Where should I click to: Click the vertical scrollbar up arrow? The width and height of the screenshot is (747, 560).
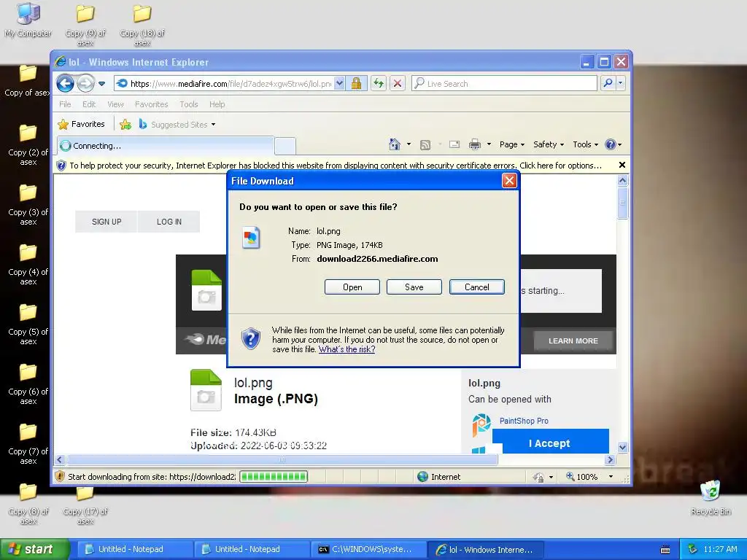[x=622, y=181]
